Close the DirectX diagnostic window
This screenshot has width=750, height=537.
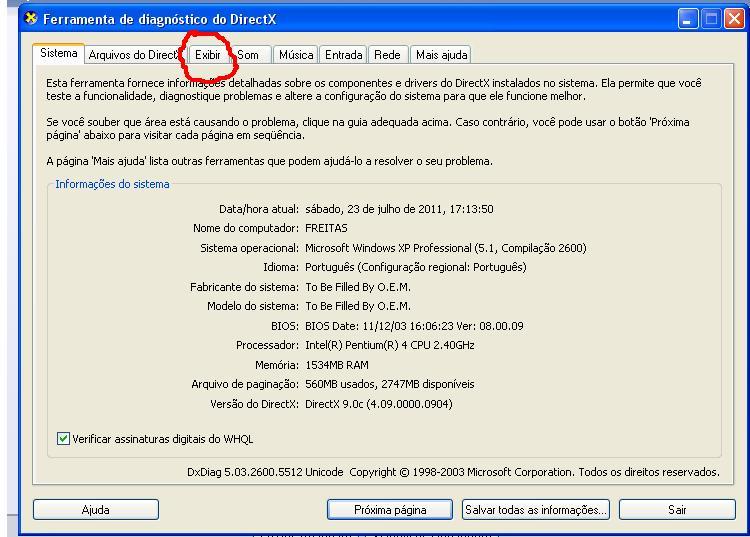(x=734, y=19)
